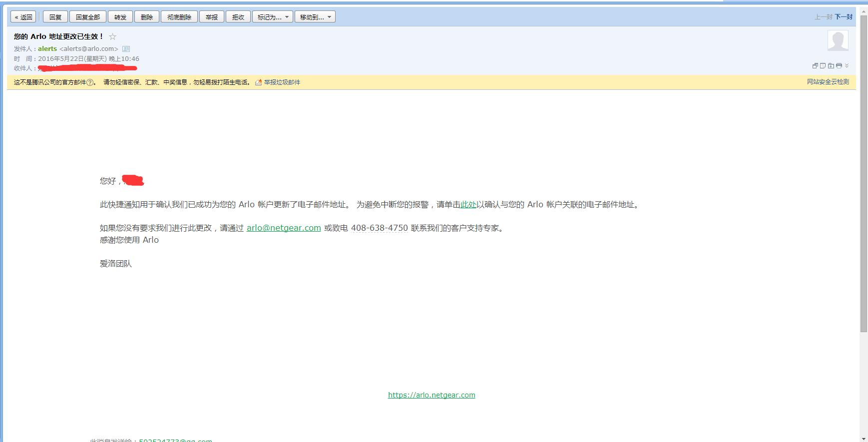
Task: Click the 爱洛团队 signature text
Action: [x=116, y=264]
